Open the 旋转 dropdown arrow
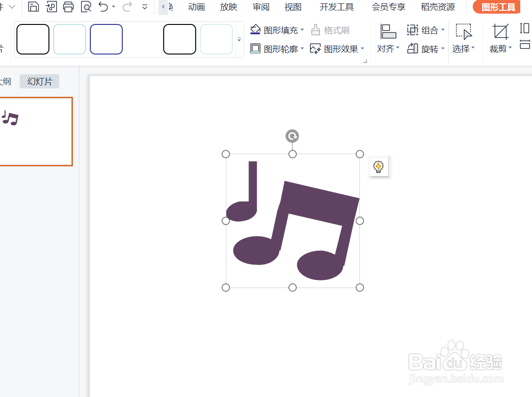 pyautogui.click(x=443, y=48)
